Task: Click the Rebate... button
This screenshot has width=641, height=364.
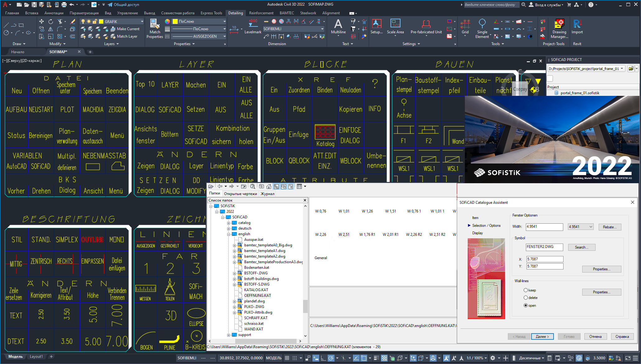Action: click(610, 227)
